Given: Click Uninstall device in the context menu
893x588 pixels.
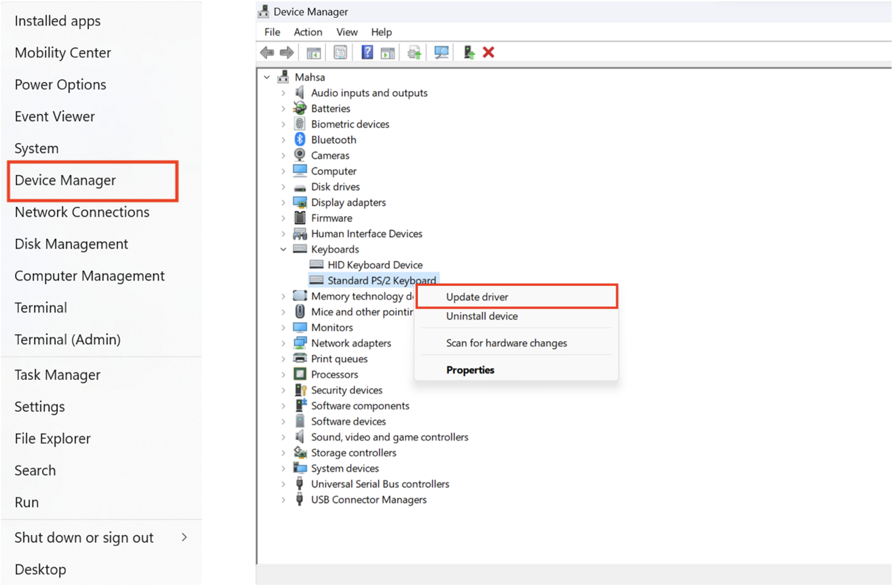Looking at the screenshot, I should click(482, 316).
